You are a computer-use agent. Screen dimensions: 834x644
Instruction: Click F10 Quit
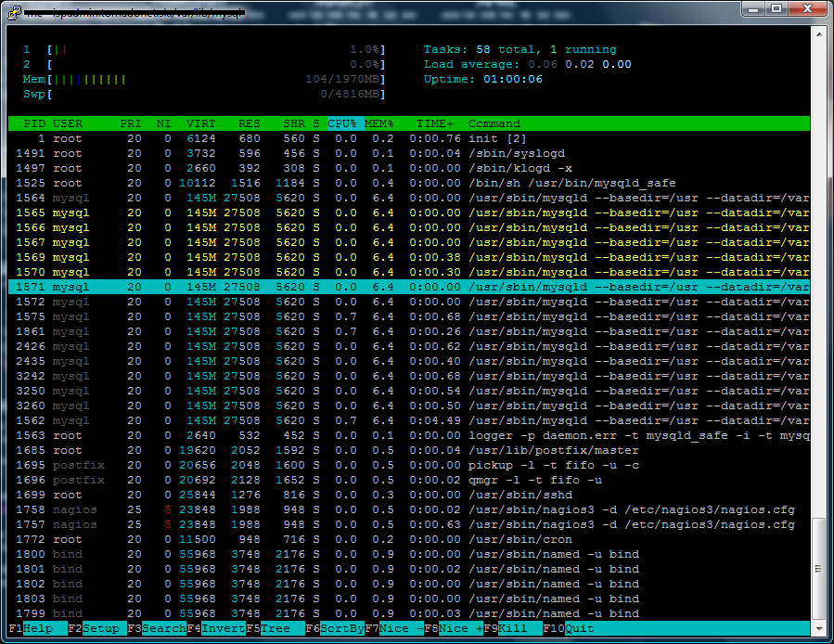pos(569,628)
